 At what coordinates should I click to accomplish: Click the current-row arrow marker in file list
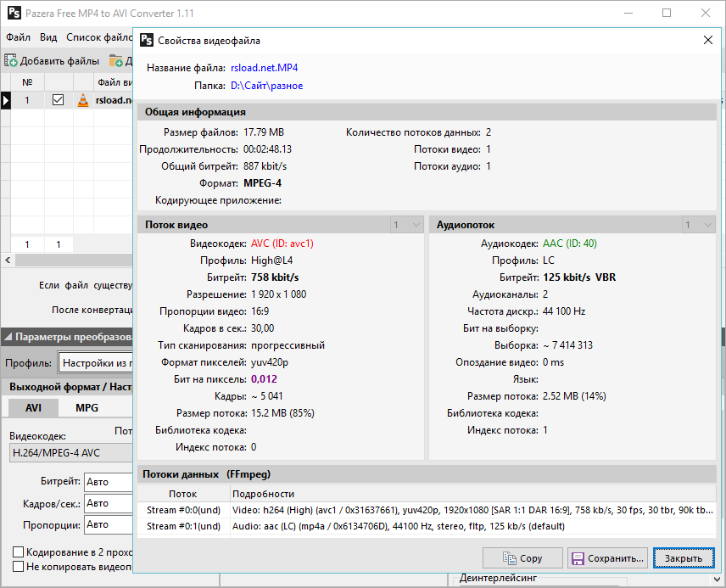pos(5,100)
